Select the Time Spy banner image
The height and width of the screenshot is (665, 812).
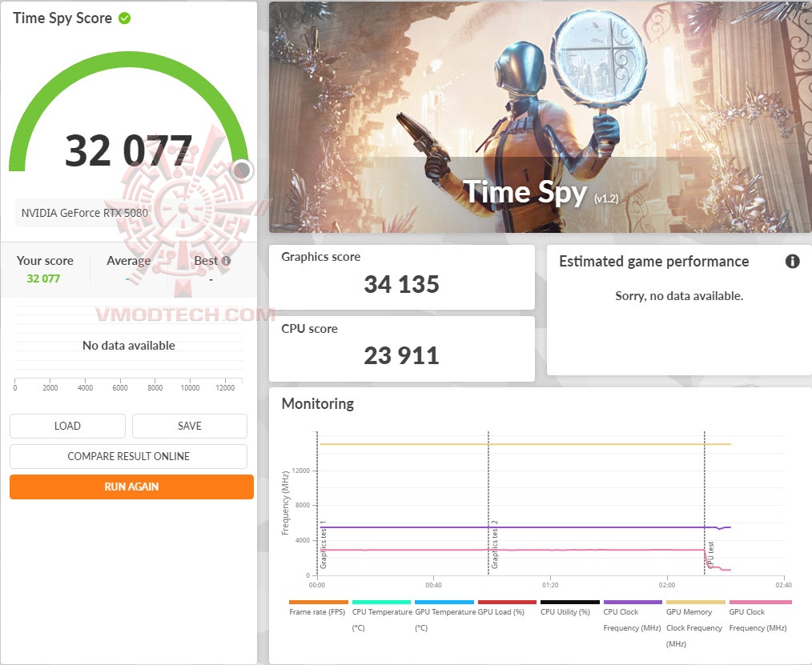pyautogui.click(x=540, y=118)
